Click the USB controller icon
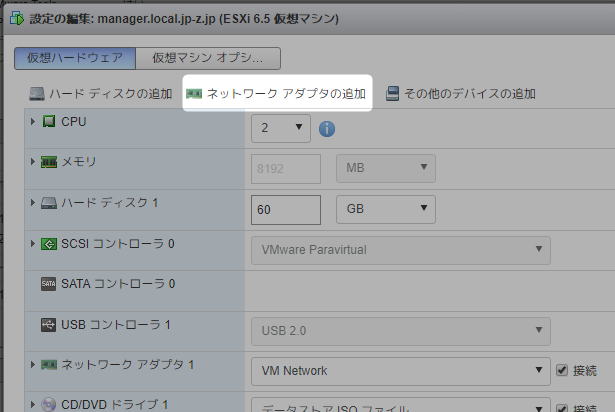 [49, 325]
